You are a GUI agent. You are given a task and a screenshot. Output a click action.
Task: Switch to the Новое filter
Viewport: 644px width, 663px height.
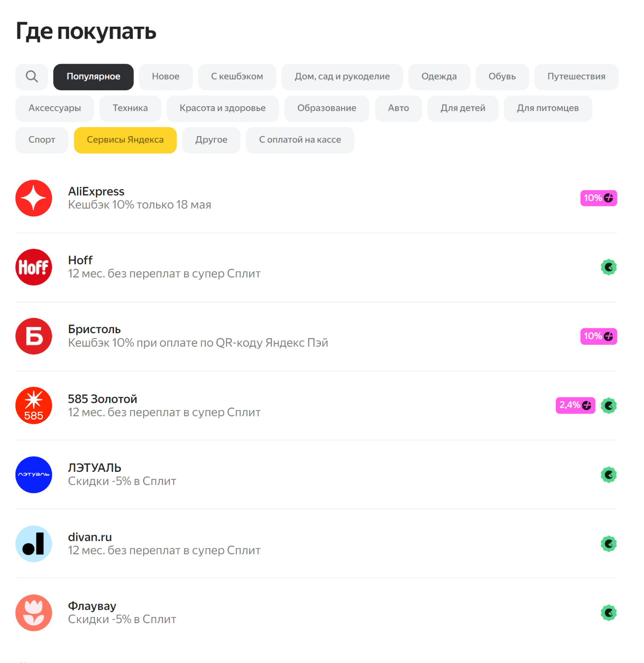coord(166,77)
